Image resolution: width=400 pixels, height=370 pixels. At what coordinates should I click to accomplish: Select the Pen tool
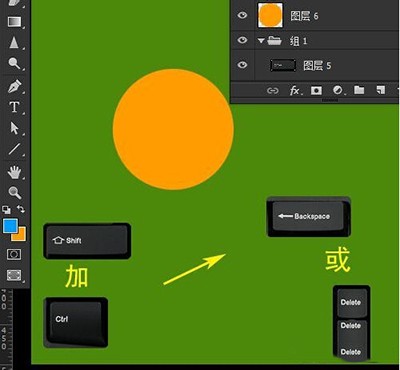pyautogui.click(x=14, y=86)
